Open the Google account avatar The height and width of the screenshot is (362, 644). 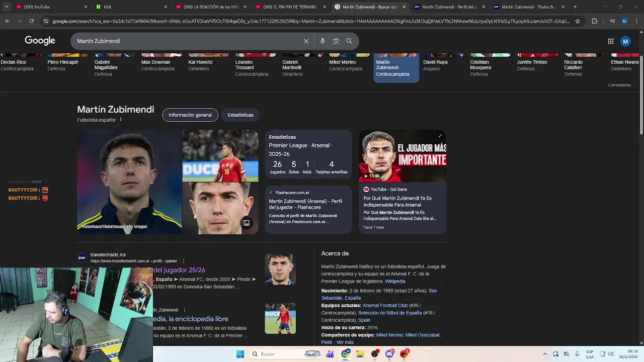coord(625,41)
